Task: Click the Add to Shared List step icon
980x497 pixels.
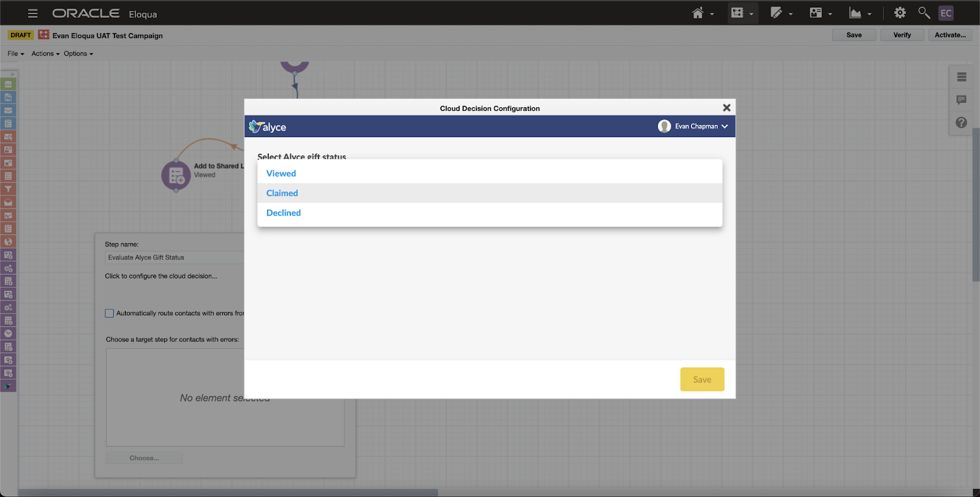Action: (176, 176)
